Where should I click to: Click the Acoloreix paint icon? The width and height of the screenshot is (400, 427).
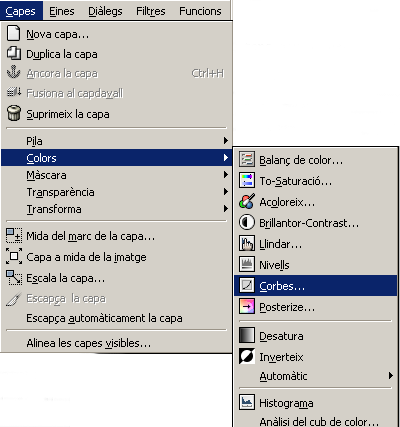(x=247, y=201)
